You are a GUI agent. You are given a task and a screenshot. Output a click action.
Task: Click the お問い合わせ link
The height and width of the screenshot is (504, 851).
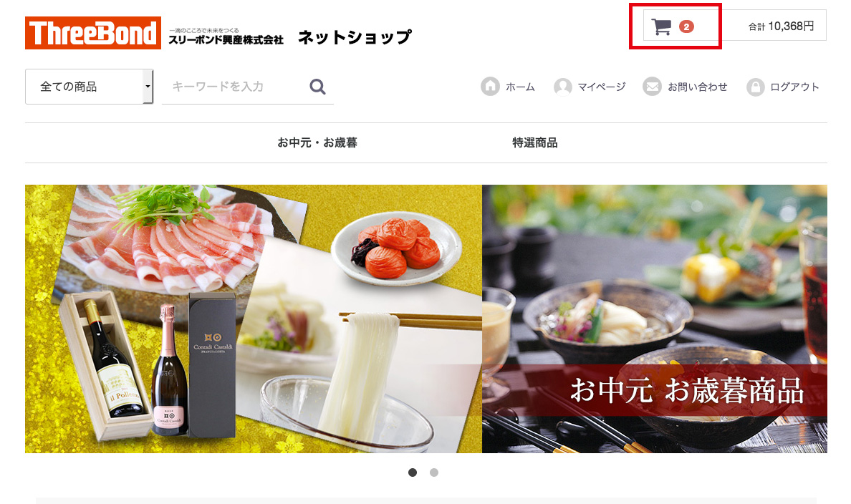click(698, 87)
